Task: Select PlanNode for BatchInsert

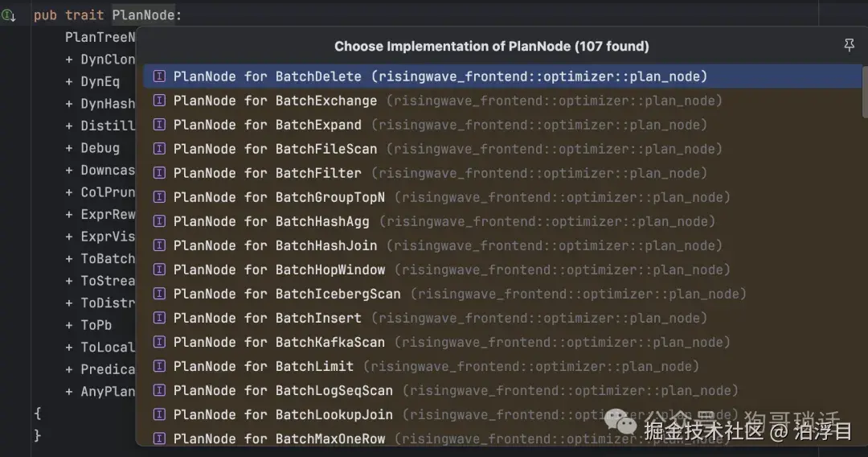Action: pyautogui.click(x=268, y=318)
